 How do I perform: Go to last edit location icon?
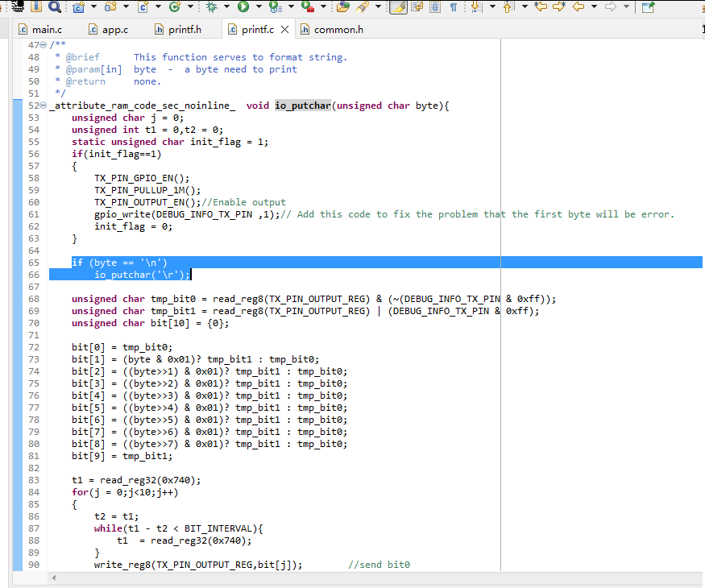(540, 7)
